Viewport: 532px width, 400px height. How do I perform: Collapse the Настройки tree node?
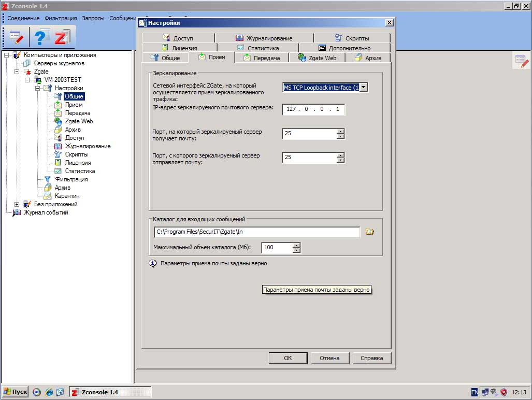pyautogui.click(x=38, y=88)
